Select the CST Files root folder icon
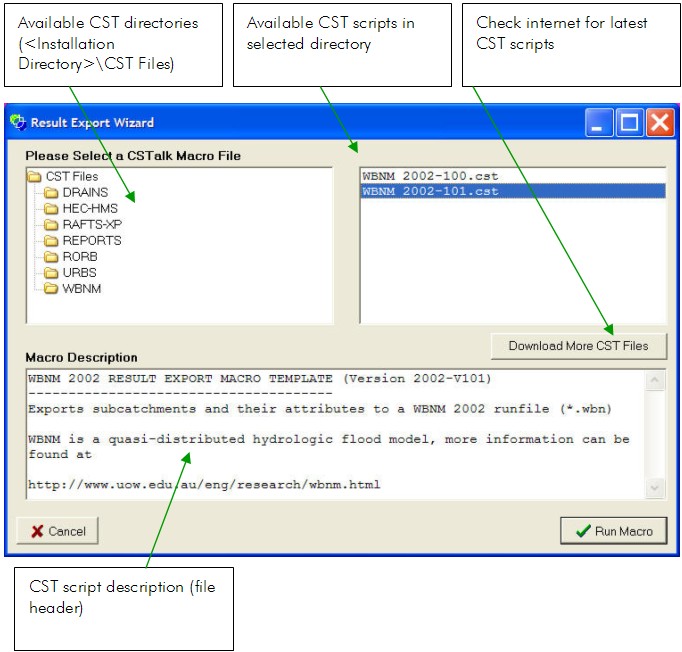Image resolution: width=682 pixels, height=652 pixels. coord(34,177)
